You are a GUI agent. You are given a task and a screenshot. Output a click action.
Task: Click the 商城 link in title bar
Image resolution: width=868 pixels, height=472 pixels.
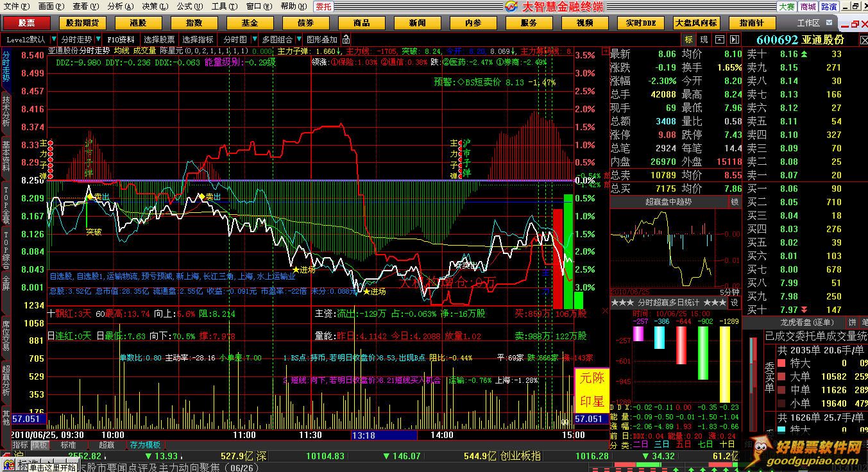tap(808, 6)
